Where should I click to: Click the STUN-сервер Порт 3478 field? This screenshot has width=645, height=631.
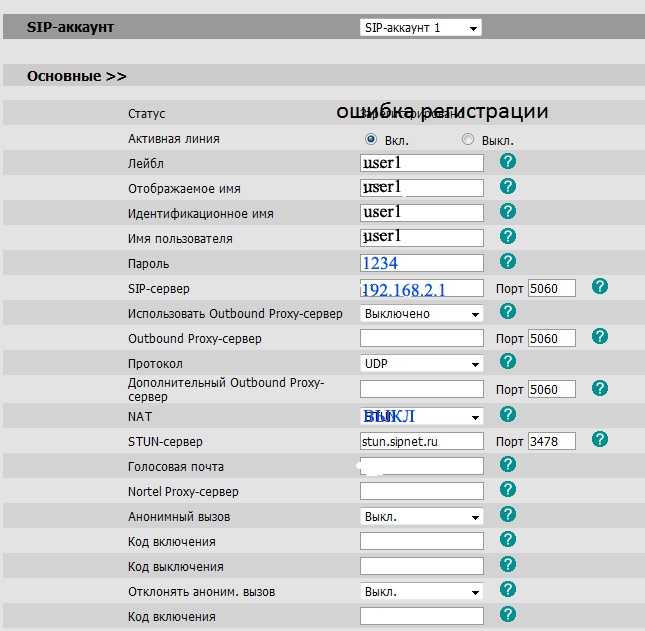[x=552, y=441]
